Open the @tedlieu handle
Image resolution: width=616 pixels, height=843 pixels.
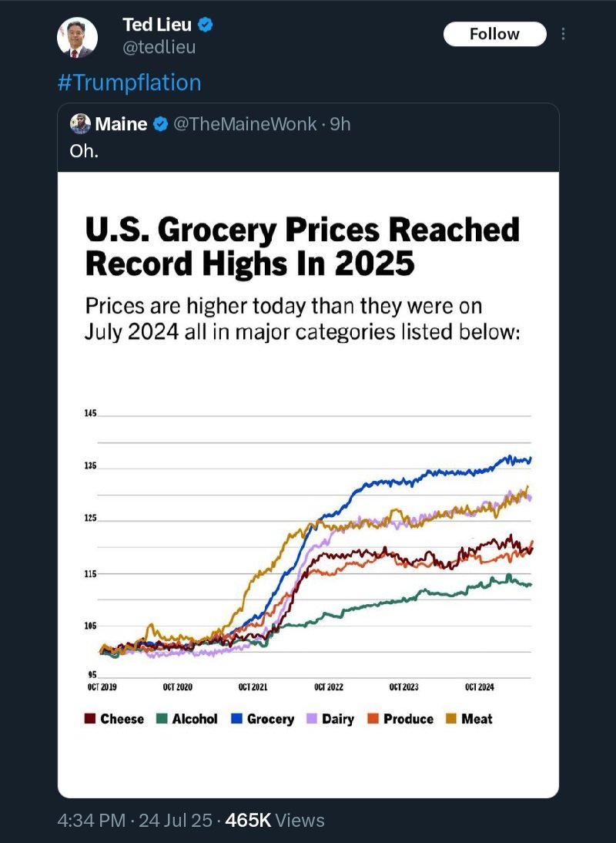click(x=159, y=47)
